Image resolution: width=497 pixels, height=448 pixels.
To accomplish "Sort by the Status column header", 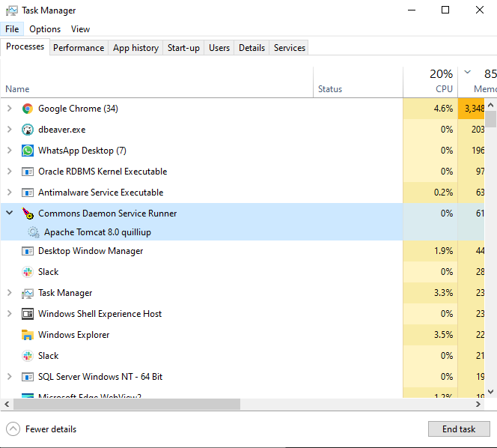I will [359, 82].
